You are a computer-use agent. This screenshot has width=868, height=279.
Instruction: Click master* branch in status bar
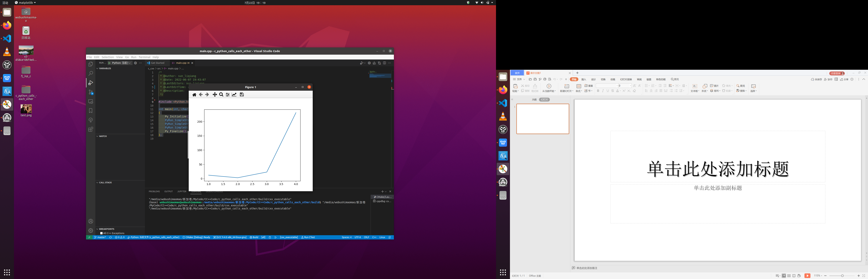point(100,238)
